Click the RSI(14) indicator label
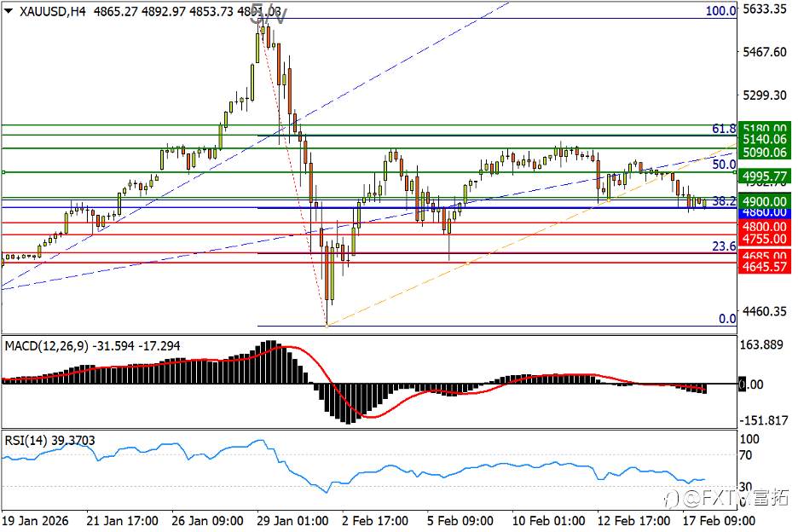The width and height of the screenshot is (798, 532). pyautogui.click(x=25, y=441)
